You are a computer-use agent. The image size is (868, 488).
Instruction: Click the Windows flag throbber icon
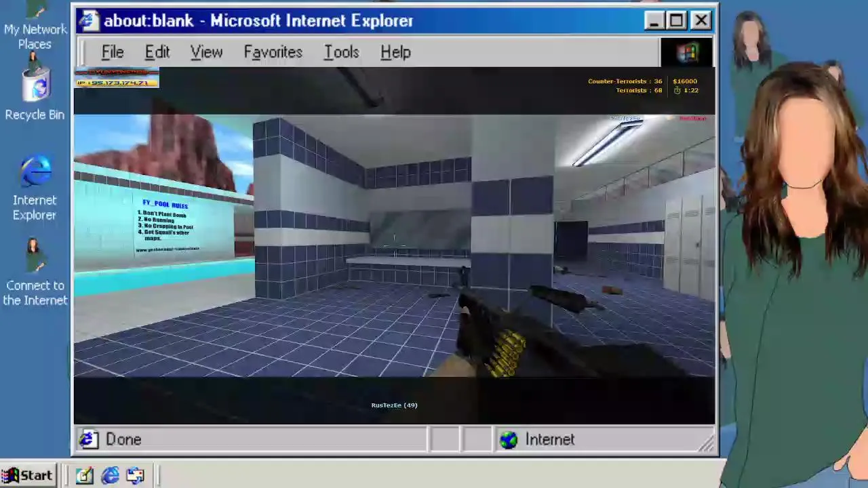pyautogui.click(x=686, y=52)
